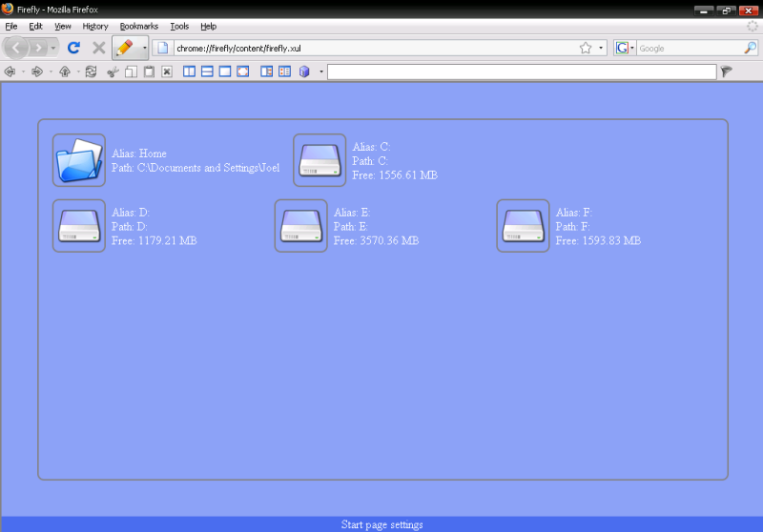Open the dropdown arrow beside the pencil
The image size is (763, 532).
(144, 48)
